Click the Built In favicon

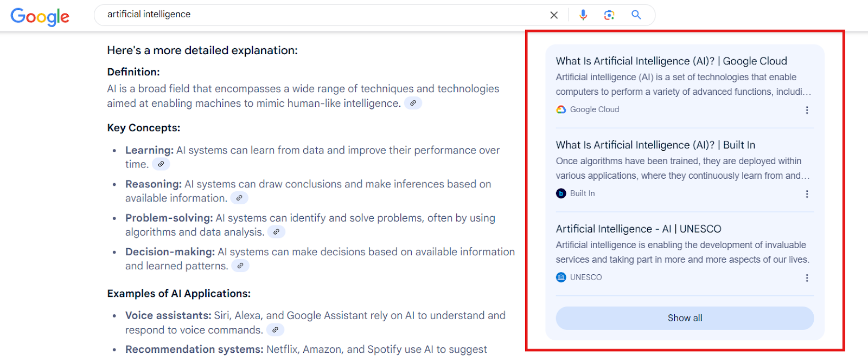tap(561, 193)
